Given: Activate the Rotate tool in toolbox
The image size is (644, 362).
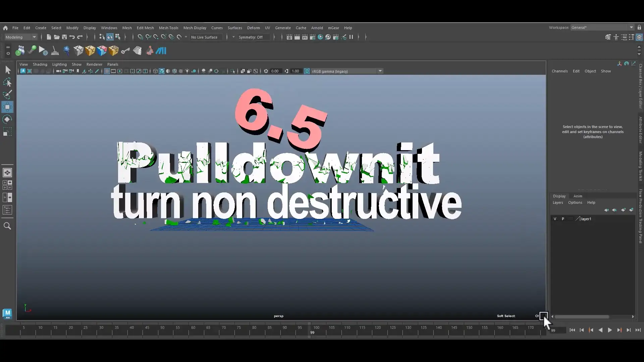Looking at the screenshot, I should pos(7,119).
